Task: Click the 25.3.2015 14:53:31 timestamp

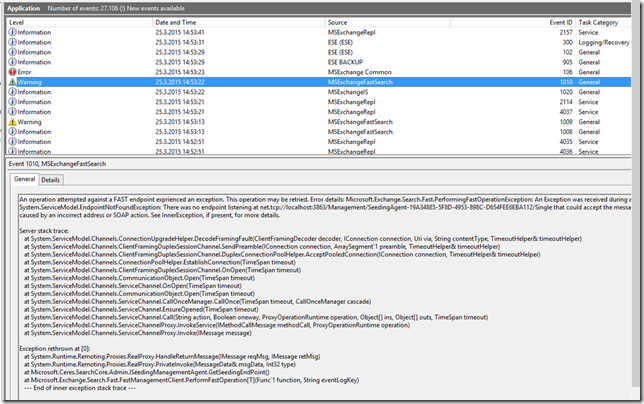Action: [x=180, y=42]
